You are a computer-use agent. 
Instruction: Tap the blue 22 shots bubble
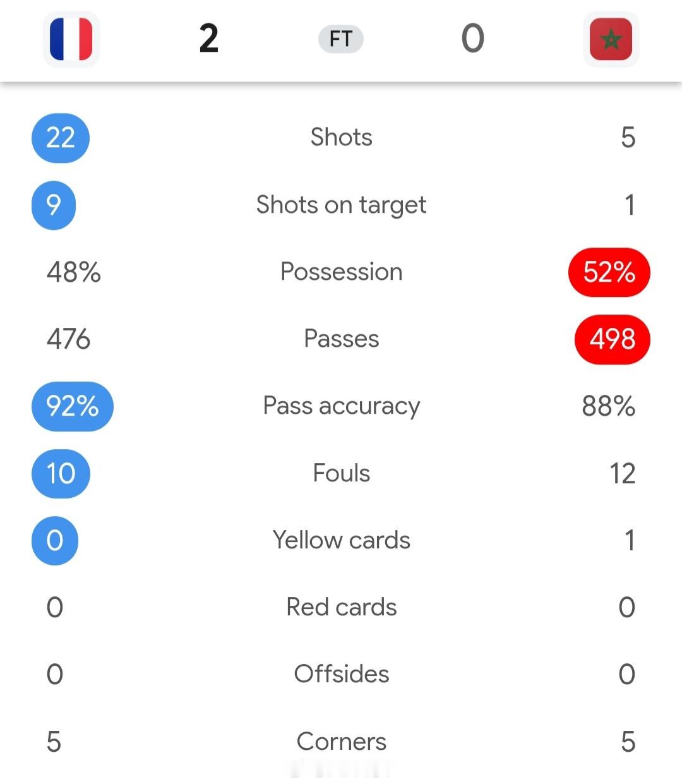point(61,138)
